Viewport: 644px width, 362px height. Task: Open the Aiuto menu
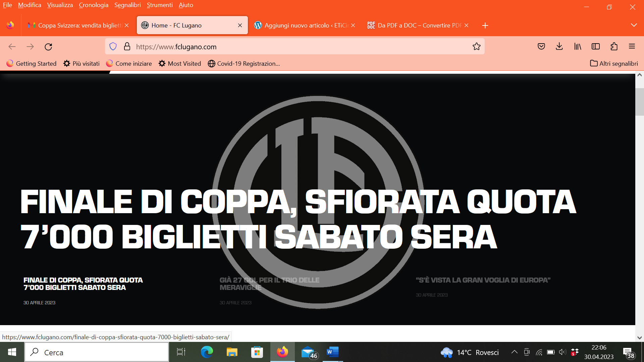coord(186,5)
